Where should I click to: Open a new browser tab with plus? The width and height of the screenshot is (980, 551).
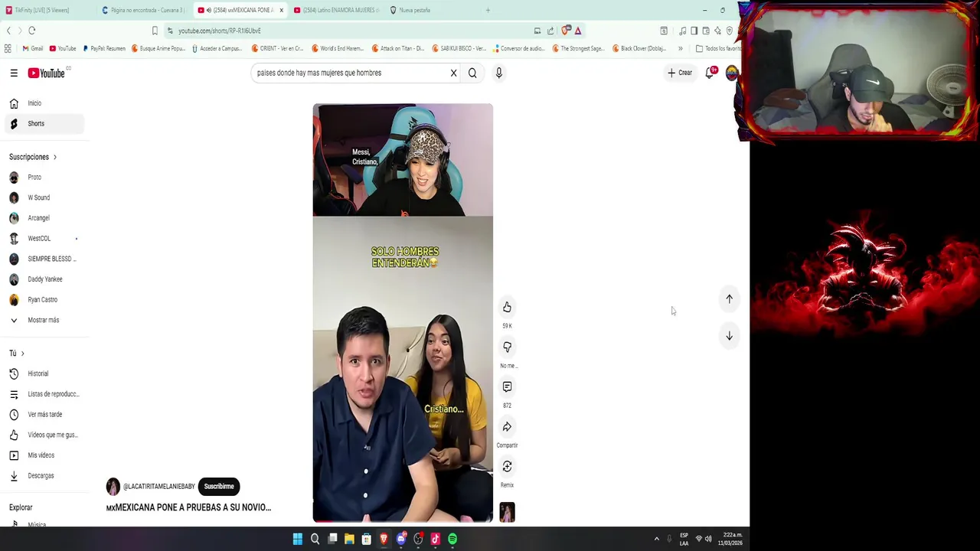point(488,10)
